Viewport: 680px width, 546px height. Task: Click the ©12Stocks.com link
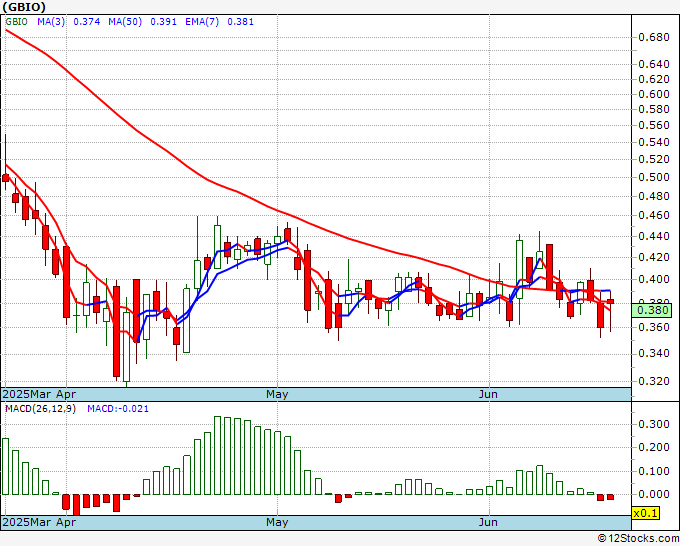(638, 539)
